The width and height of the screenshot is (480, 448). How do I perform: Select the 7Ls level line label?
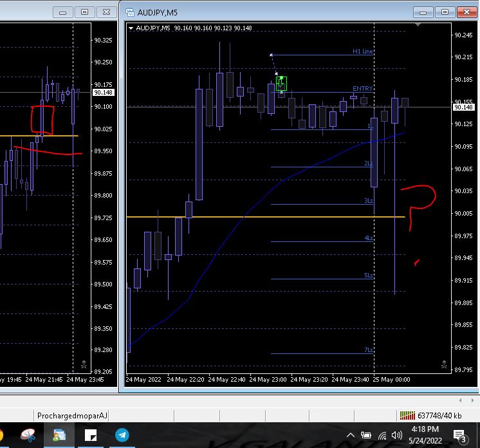coord(368,350)
